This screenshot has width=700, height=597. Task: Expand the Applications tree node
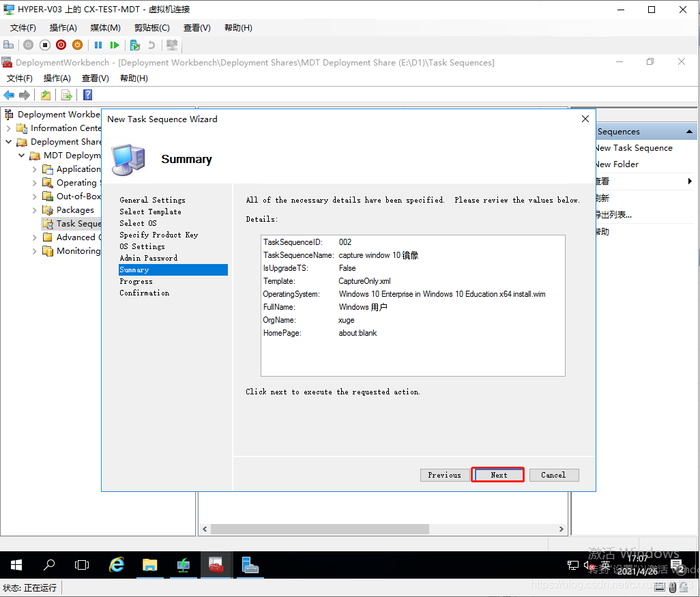[x=34, y=169]
